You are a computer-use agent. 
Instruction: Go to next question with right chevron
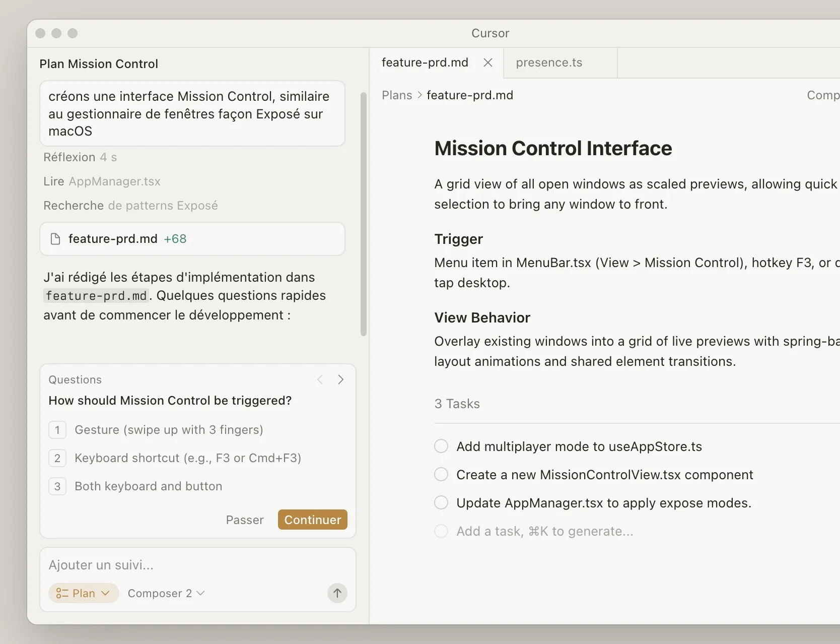tap(340, 379)
